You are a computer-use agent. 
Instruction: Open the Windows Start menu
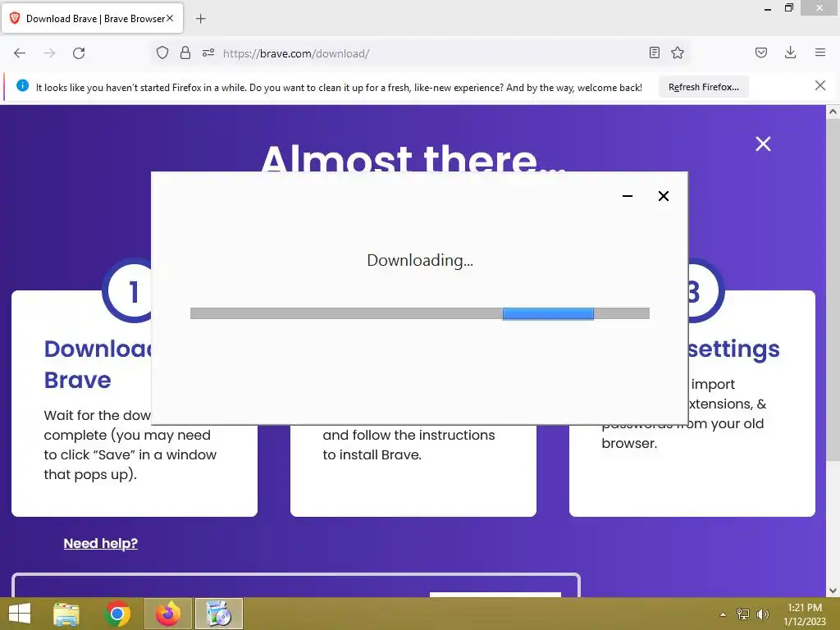pos(20,614)
